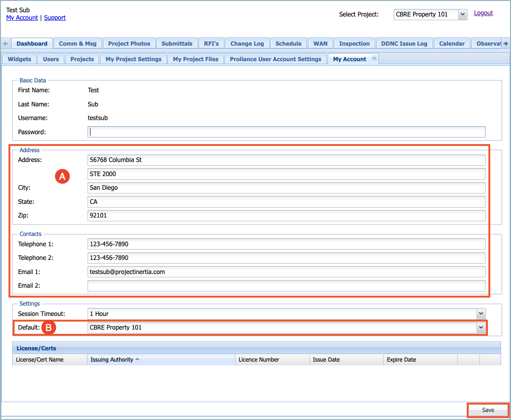Viewport: 511px width, 420px height.
Task: Edit the City field
Action: [286, 188]
